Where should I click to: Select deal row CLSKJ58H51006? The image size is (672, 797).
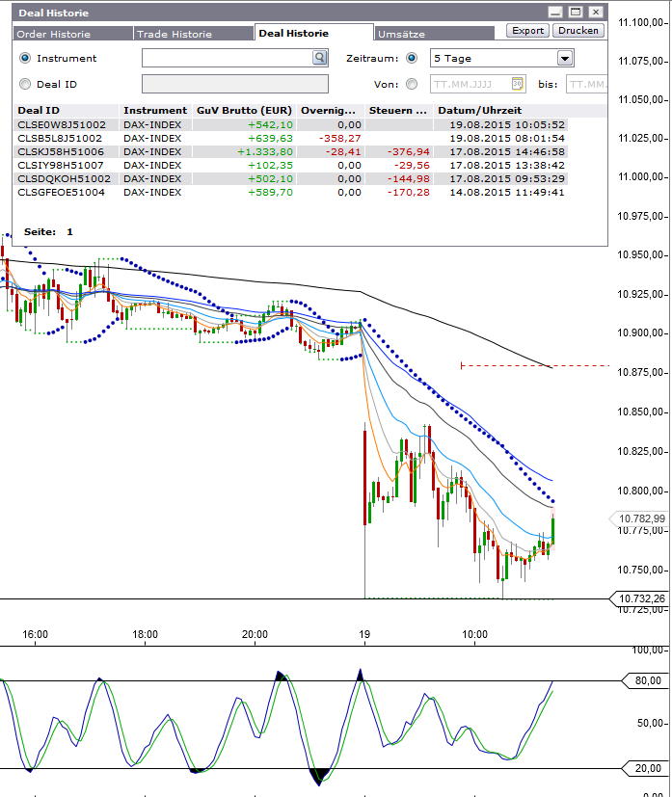point(61,152)
